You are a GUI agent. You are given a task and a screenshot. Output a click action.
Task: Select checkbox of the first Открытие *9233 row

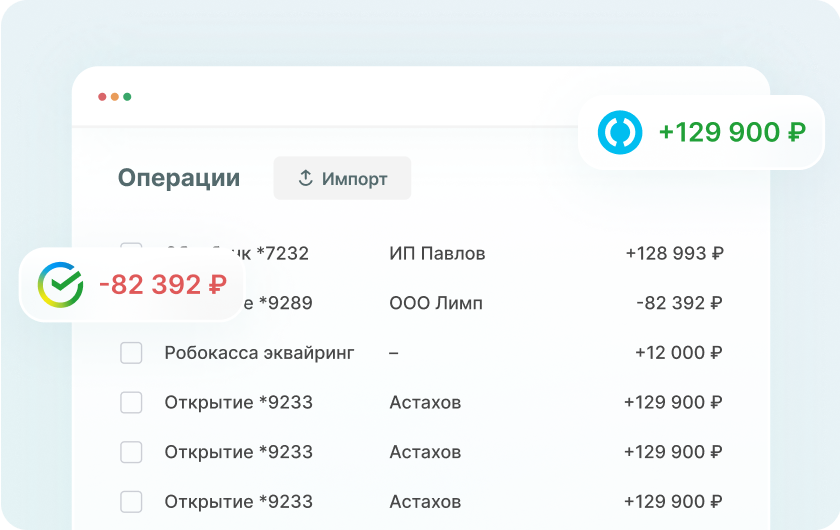(131, 403)
